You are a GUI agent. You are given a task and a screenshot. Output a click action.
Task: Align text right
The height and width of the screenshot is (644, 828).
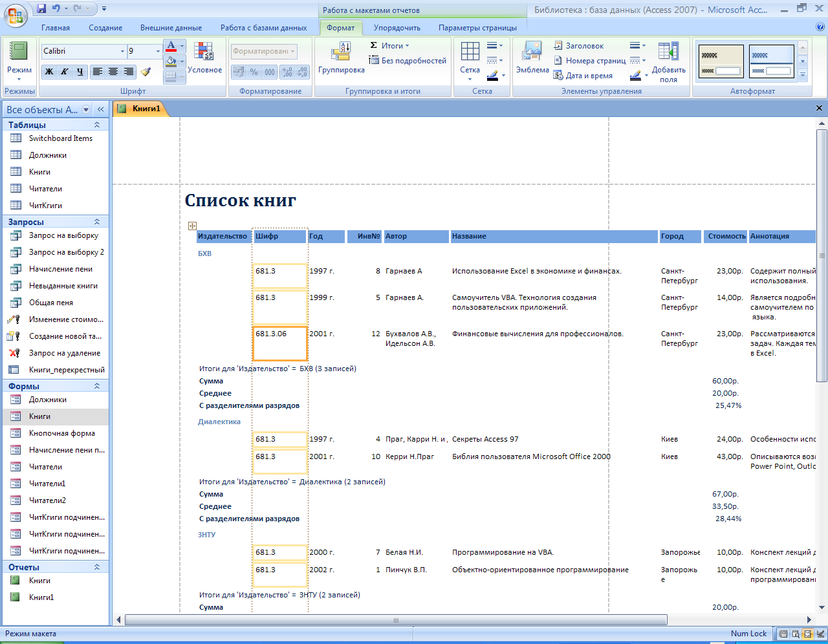128,72
